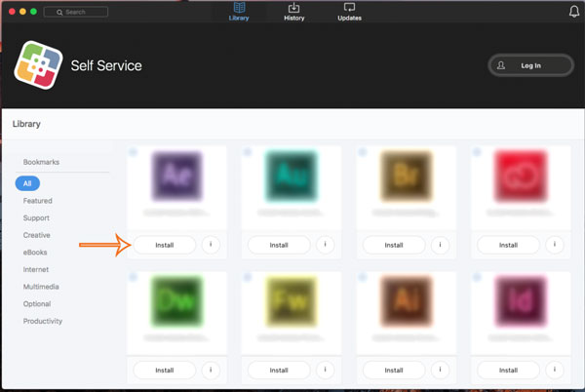585x392 pixels.
Task: Open info for After Effects app
Action: point(211,245)
